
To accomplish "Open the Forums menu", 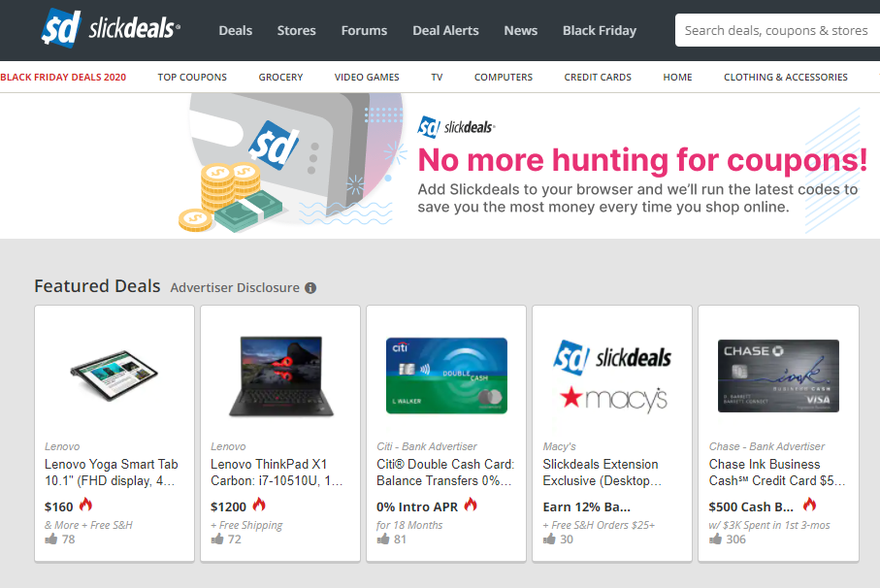I will click(364, 30).
